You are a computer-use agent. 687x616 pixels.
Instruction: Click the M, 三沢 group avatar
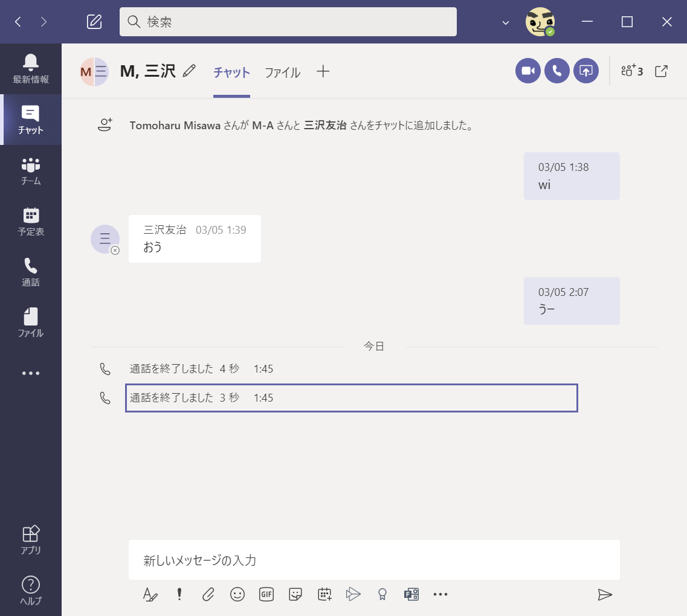tap(94, 71)
